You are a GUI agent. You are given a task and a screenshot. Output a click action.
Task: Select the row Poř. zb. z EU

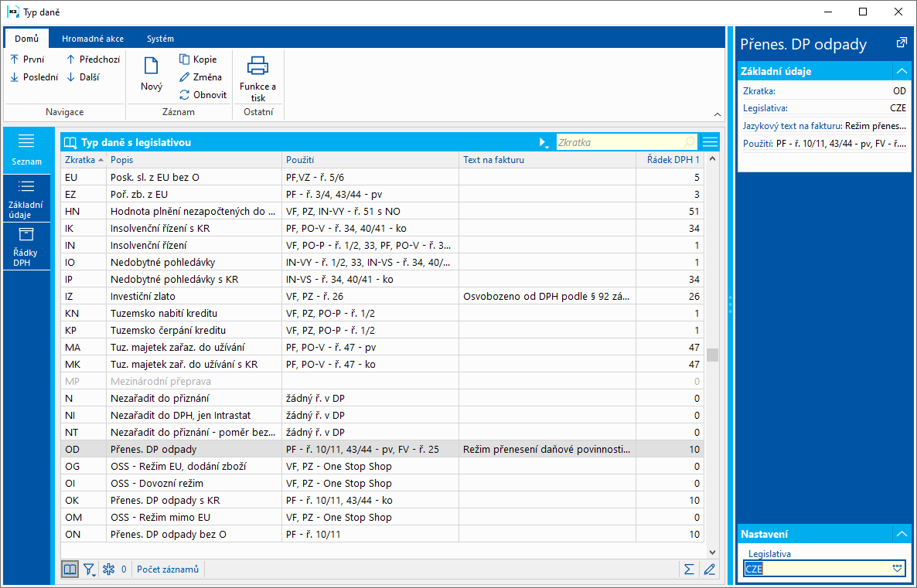point(383,194)
